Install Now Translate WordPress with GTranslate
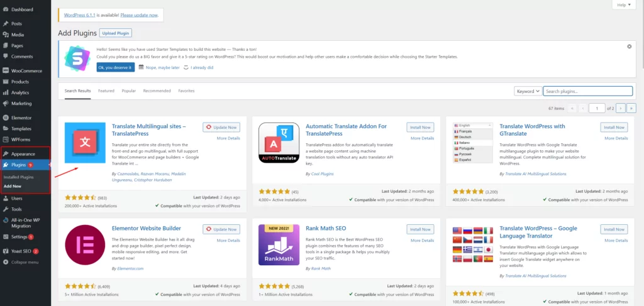The width and height of the screenshot is (644, 306). click(614, 127)
